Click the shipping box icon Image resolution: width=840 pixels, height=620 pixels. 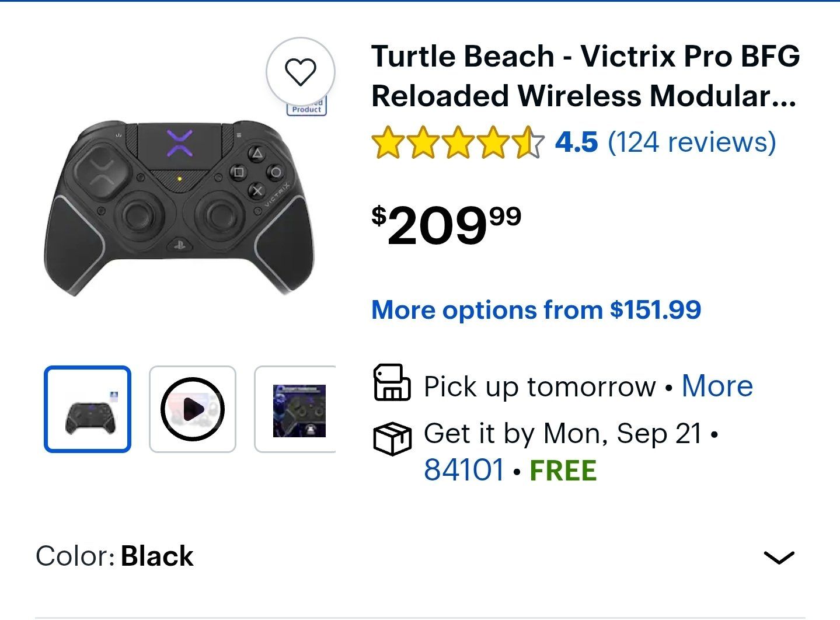point(392,438)
